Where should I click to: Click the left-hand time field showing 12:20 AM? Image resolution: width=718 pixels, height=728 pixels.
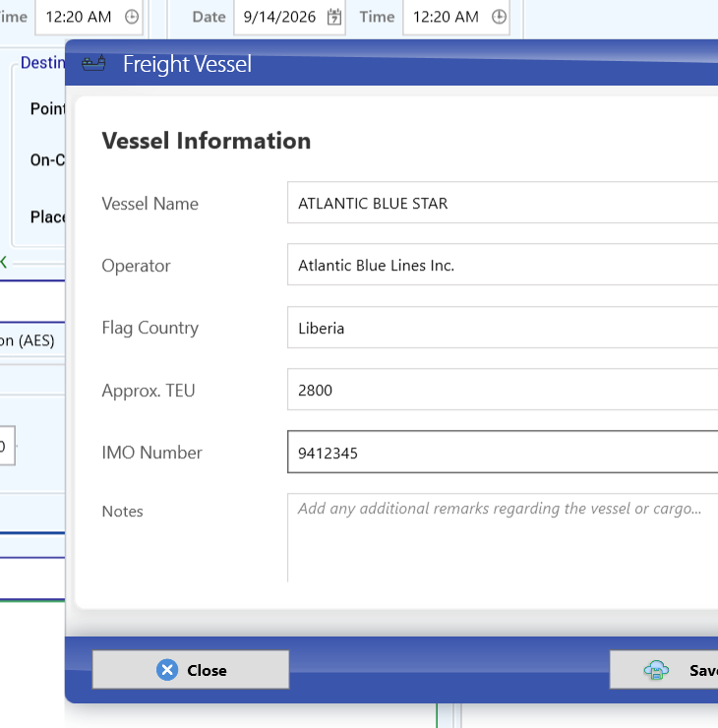click(x=90, y=17)
